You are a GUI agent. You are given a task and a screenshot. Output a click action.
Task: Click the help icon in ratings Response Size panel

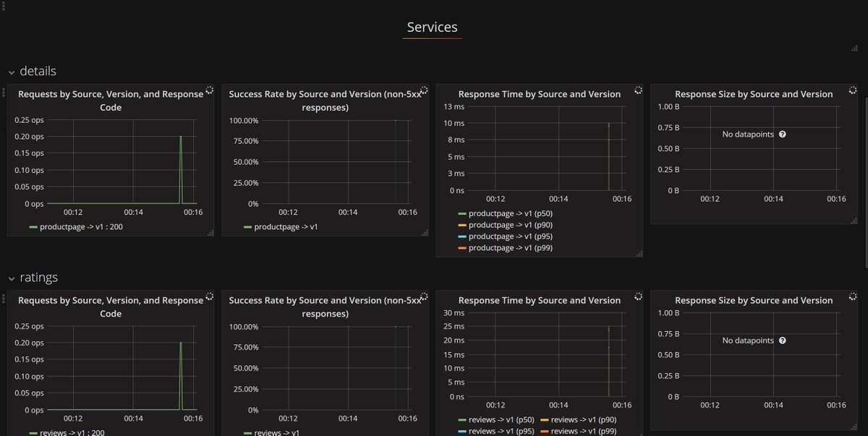(782, 340)
